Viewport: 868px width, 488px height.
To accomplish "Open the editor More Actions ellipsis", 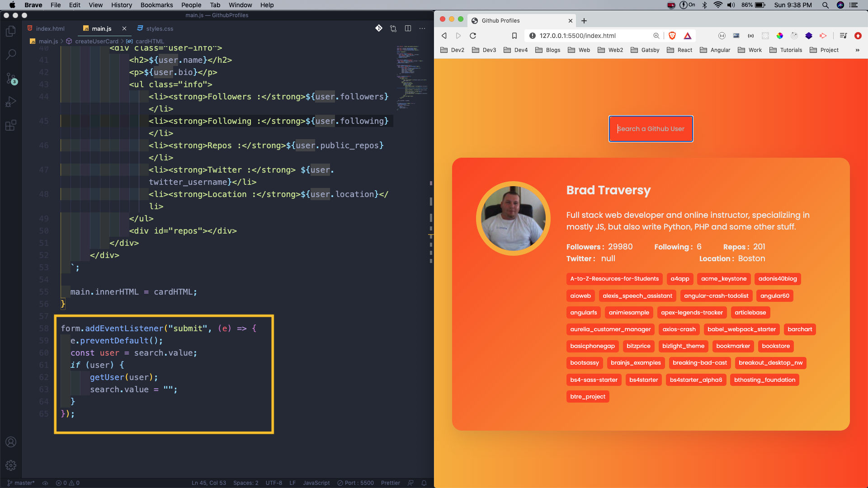I will [x=422, y=28].
